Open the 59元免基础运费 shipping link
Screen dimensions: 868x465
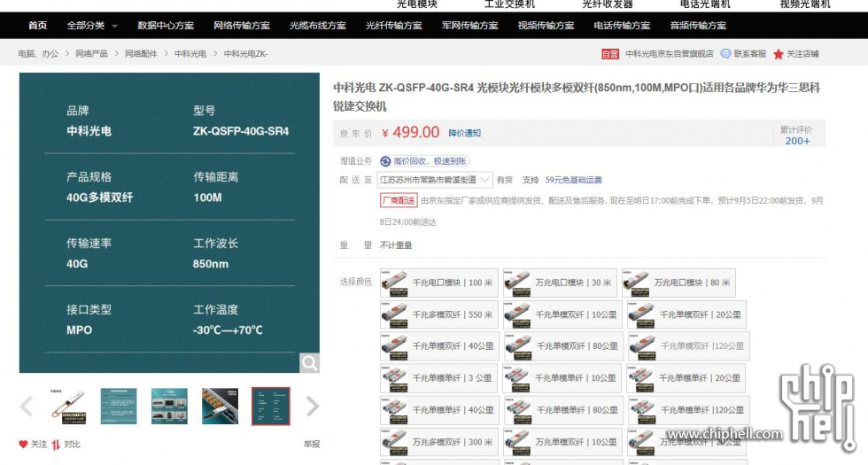click(x=573, y=180)
